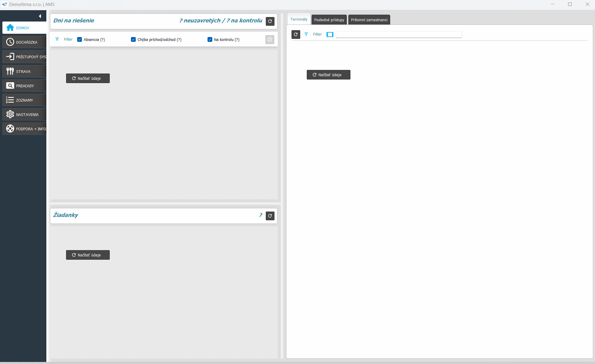Click Načítať údaje in Terminály panel

click(x=328, y=75)
